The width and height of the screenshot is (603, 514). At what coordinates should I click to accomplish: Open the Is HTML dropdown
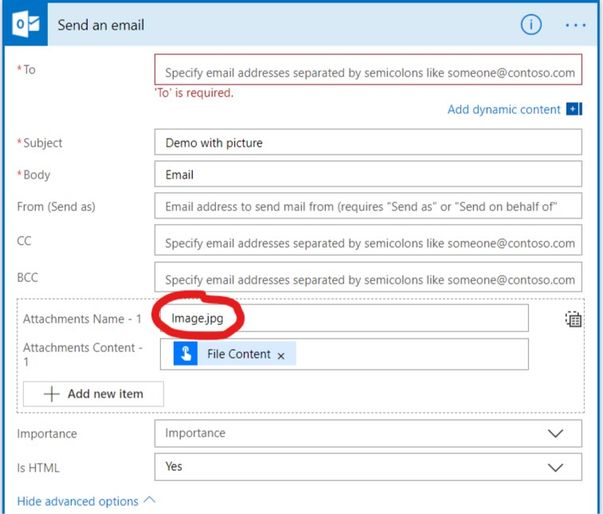coord(368,467)
